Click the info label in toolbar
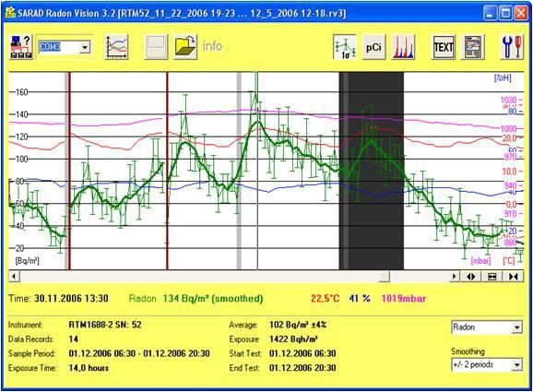The image size is (533, 392). (212, 46)
